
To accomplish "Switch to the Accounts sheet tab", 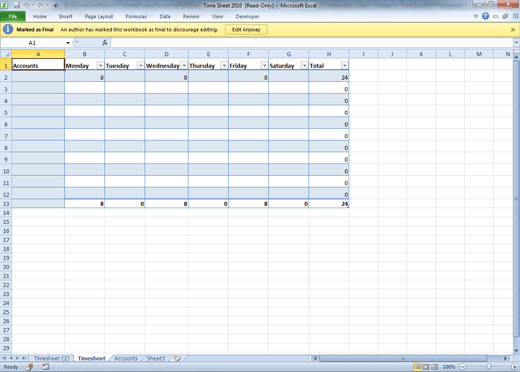I will [x=126, y=358].
